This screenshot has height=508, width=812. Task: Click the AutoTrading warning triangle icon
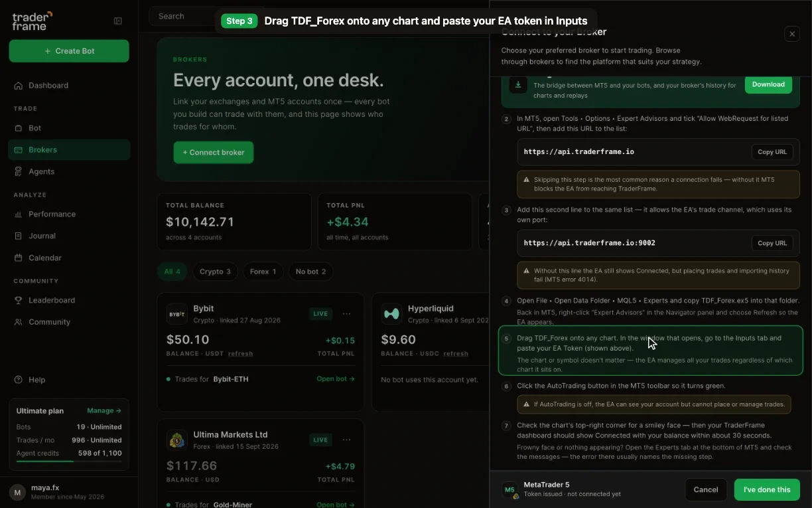point(527,404)
